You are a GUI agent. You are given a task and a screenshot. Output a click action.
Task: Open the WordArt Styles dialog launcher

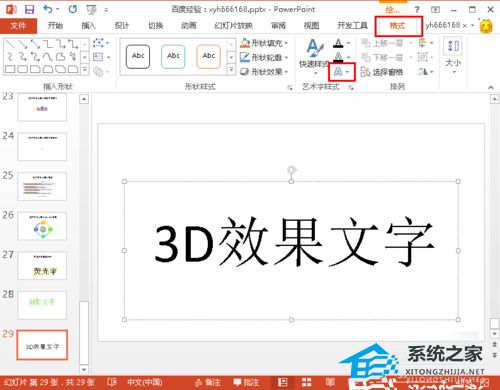point(351,87)
